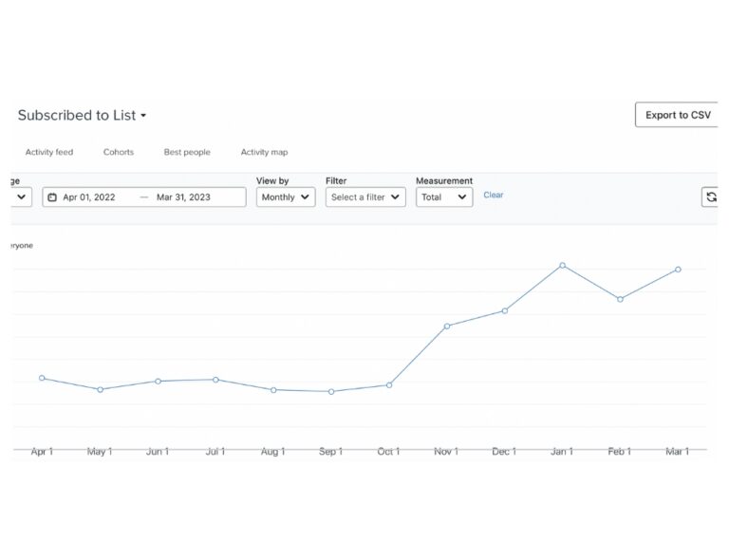Expand the View by Monthly dropdown
Screen dimensions: 729x560
point(286,197)
